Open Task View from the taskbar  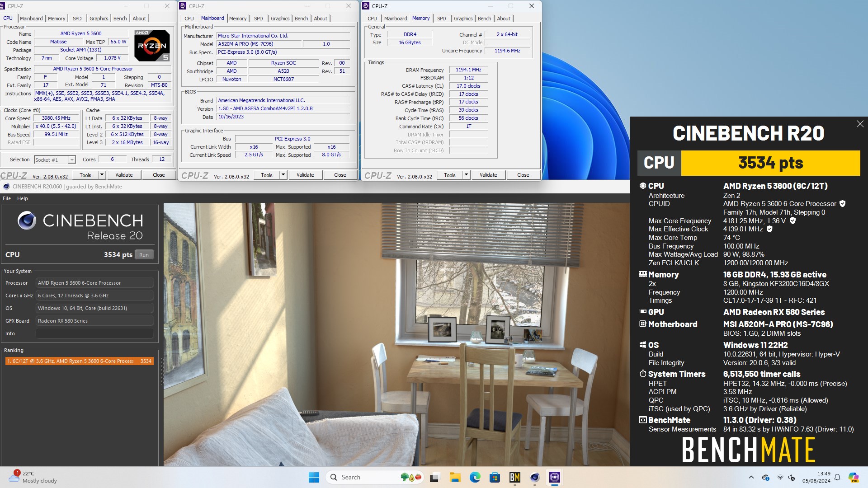point(434,477)
